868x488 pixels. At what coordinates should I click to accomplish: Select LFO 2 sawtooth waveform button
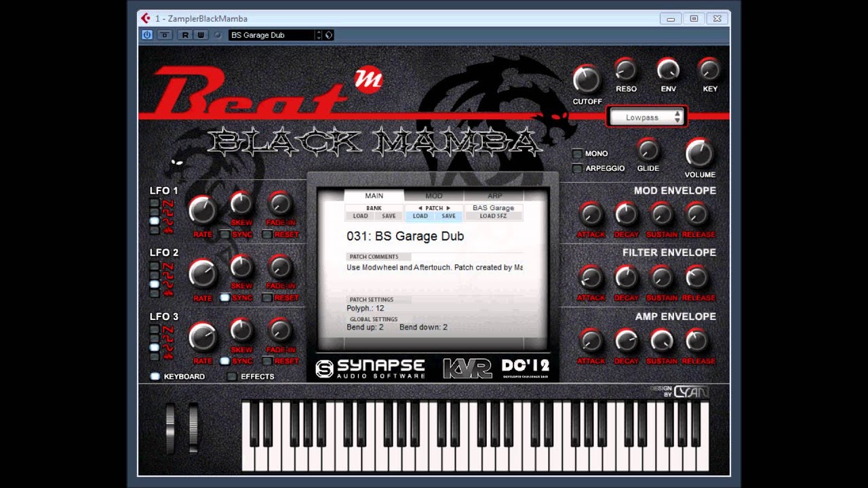point(155,266)
